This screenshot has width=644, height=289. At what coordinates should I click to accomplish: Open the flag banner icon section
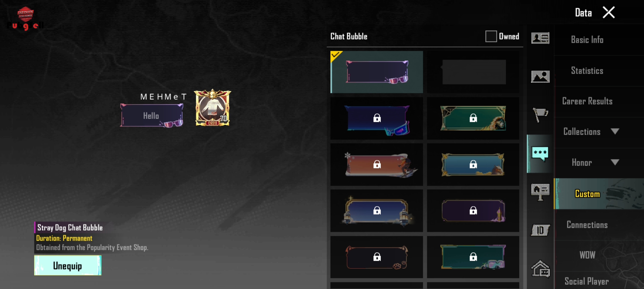[x=540, y=115]
